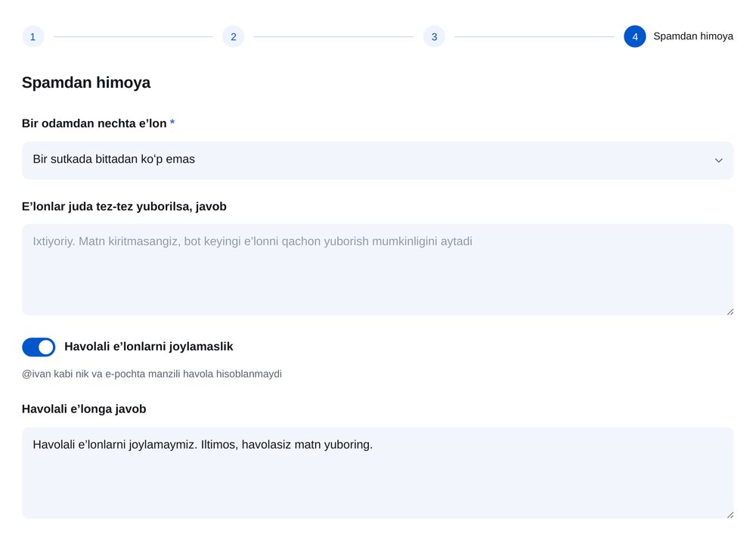The width and height of the screenshot is (756, 541).
Task: Click the resize handle of the rate-limit reply textarea
Action: [x=730, y=312]
